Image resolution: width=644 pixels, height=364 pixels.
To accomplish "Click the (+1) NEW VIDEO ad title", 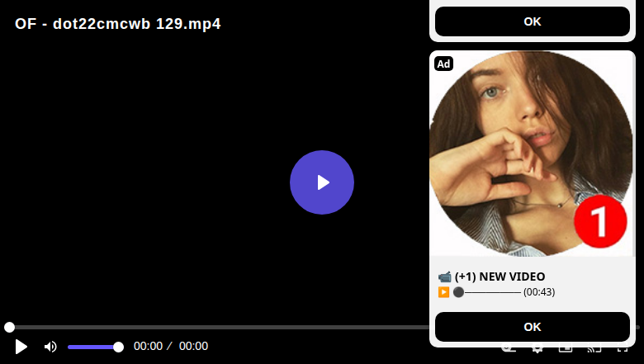I will click(500, 277).
